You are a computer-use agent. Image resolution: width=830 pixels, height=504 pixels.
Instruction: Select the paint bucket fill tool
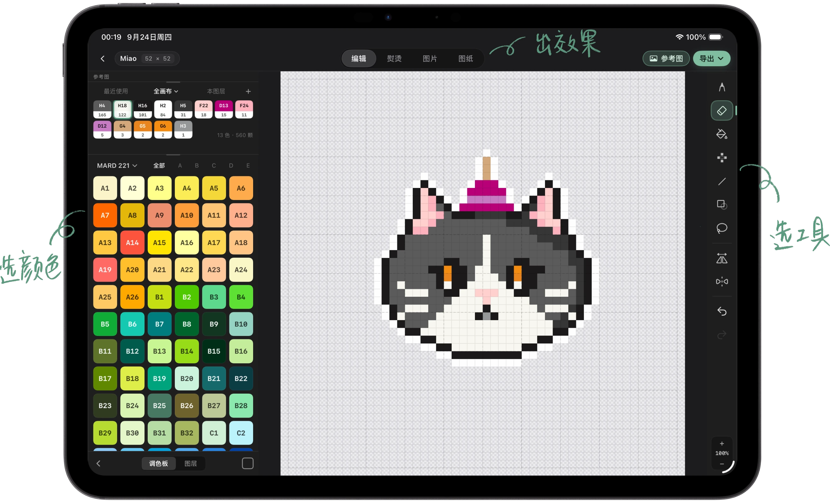tap(721, 134)
